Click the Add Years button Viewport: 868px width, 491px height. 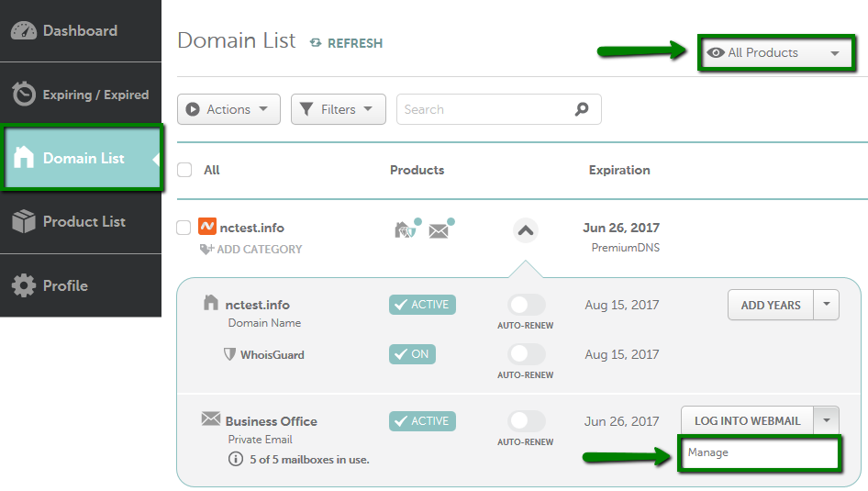(x=771, y=305)
